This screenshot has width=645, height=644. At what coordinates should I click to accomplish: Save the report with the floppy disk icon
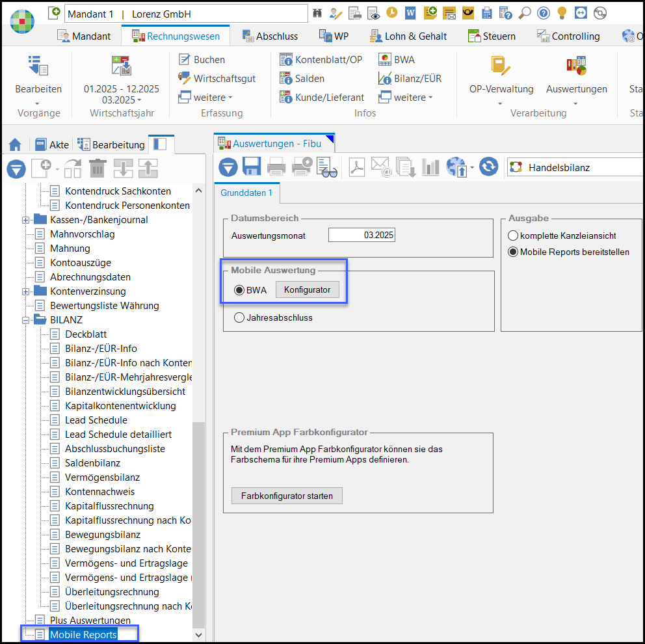tap(252, 167)
